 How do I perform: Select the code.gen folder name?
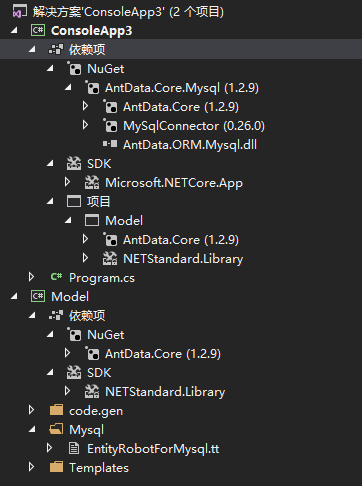[96, 411]
